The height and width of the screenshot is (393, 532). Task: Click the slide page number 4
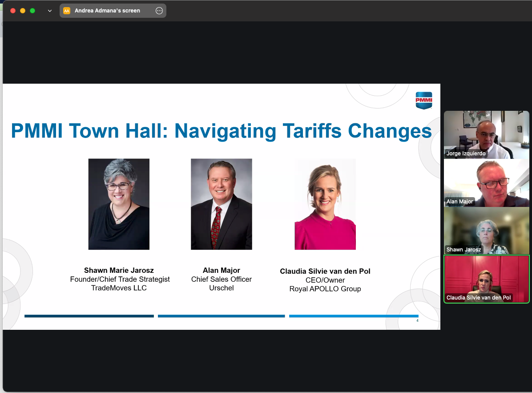[417, 320]
